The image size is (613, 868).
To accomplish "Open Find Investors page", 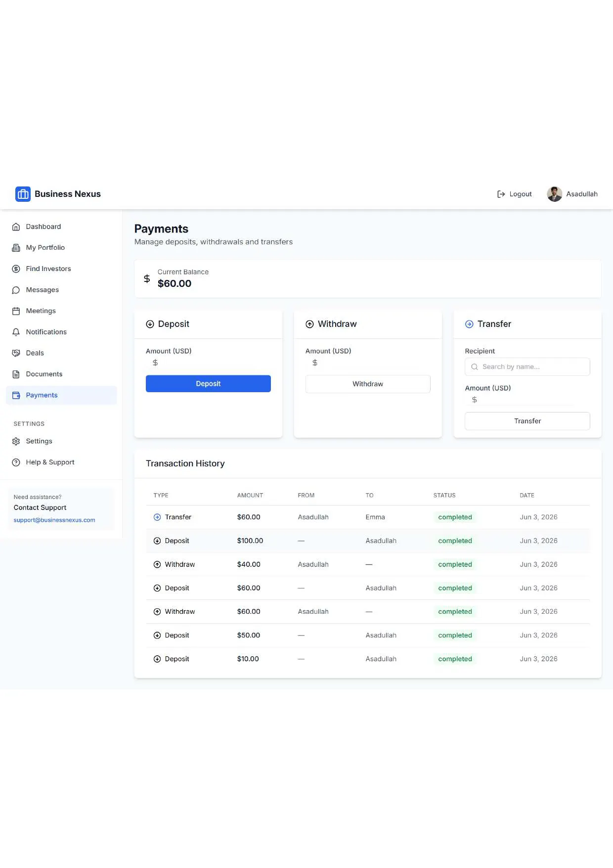I will [x=61, y=269].
